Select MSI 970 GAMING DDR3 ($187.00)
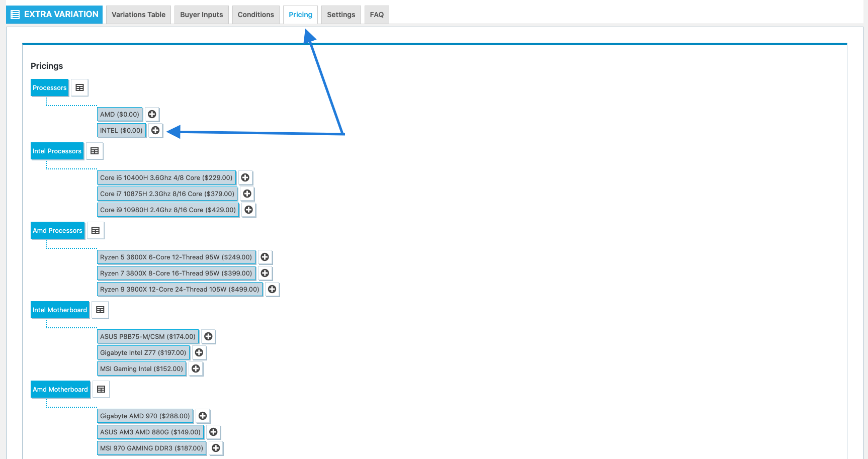Viewport: 868px width, 459px height. [x=152, y=448]
